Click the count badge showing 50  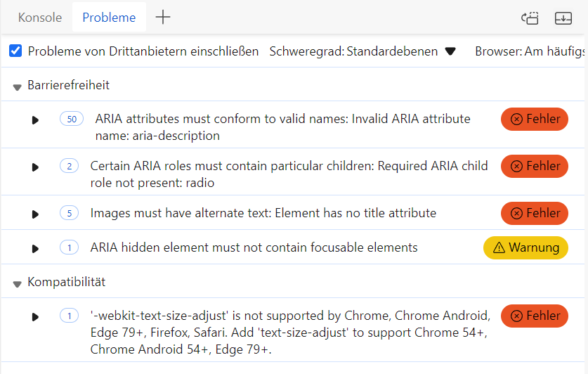click(x=72, y=119)
